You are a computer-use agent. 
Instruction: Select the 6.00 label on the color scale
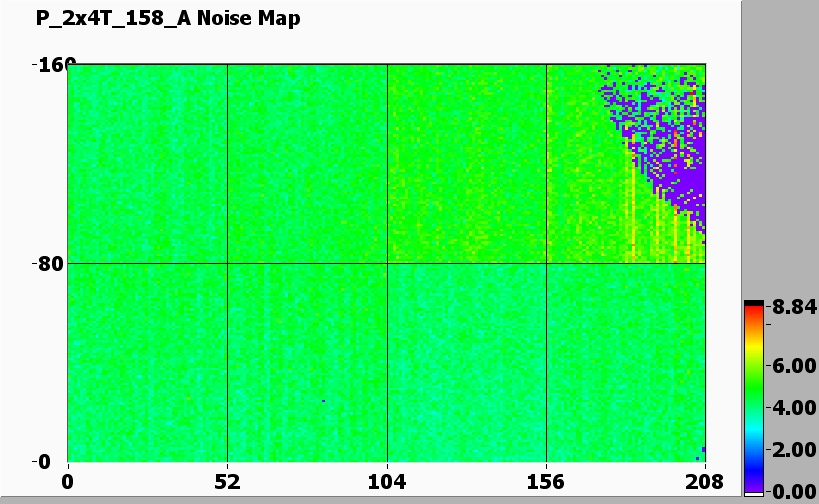(x=790, y=367)
